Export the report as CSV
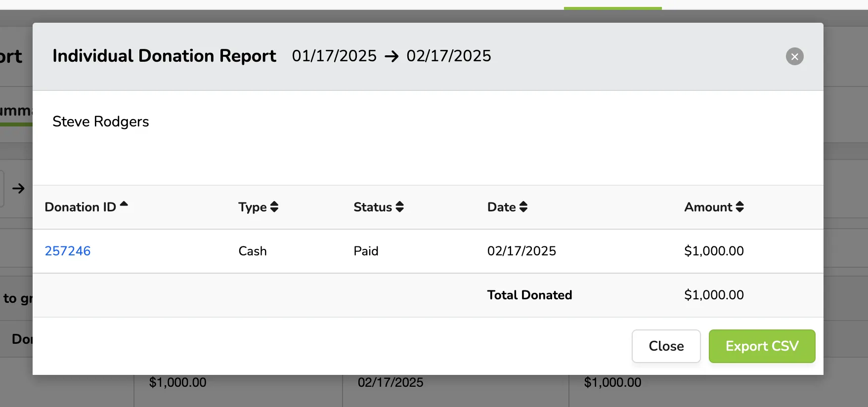The height and width of the screenshot is (407, 868). pyautogui.click(x=762, y=346)
